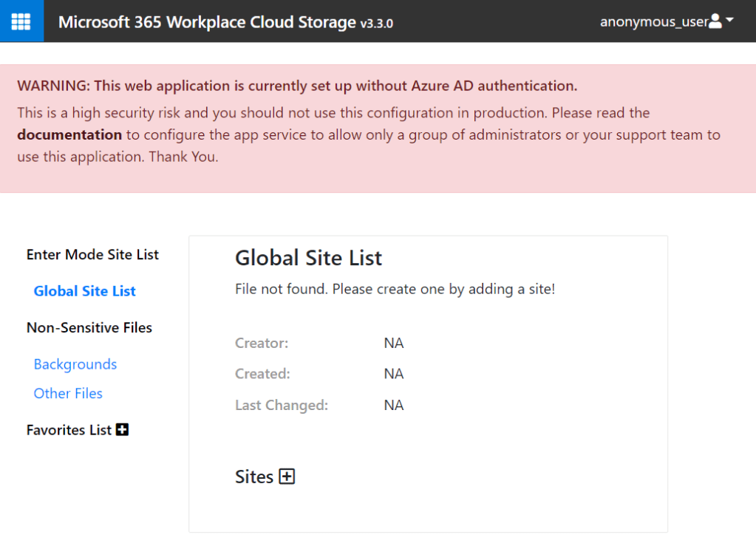Open the Other Files link
This screenshot has height=546, width=756.
tap(68, 393)
